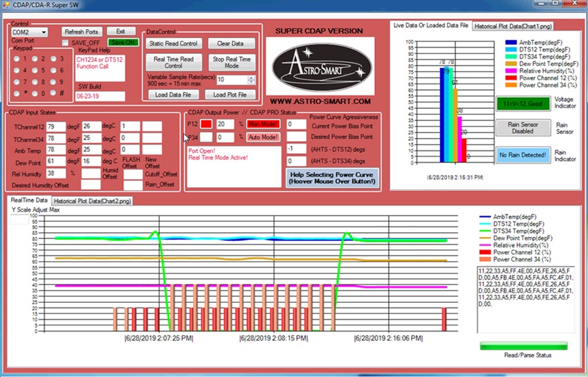This screenshot has height=377, width=588.
Task: Select keypad radio button 1
Action: tap(16, 59)
